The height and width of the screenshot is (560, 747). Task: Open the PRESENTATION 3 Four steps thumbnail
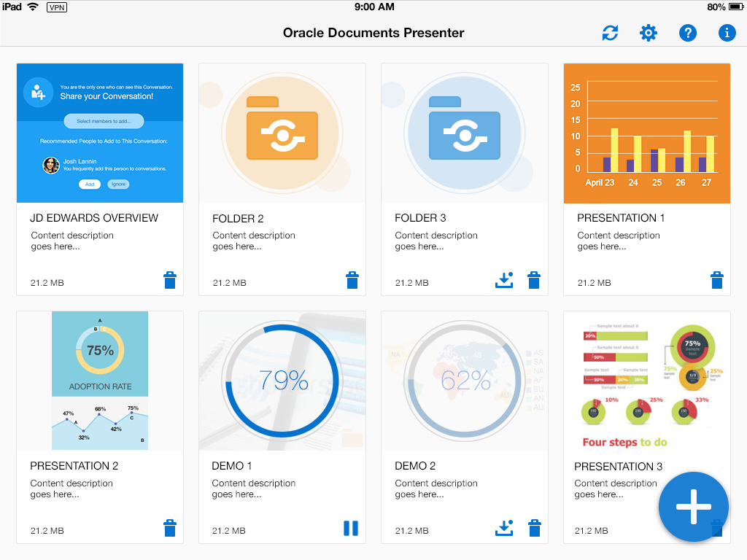click(x=646, y=381)
